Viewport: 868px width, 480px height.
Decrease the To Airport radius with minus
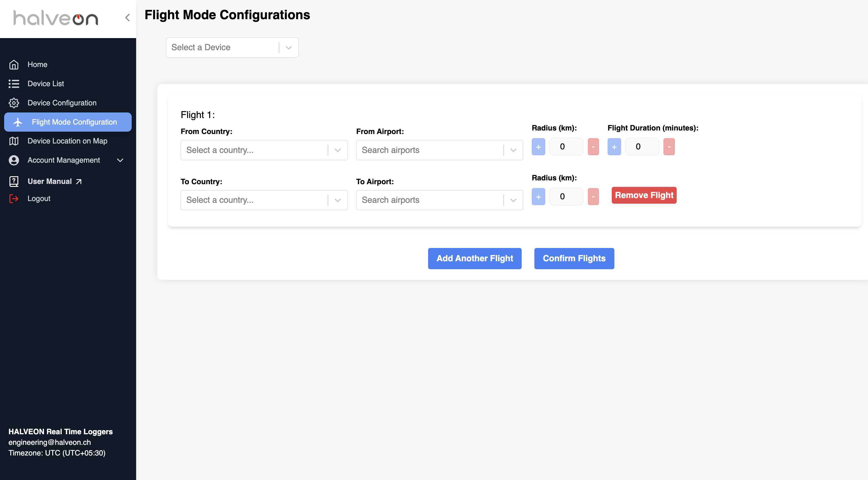coord(593,196)
